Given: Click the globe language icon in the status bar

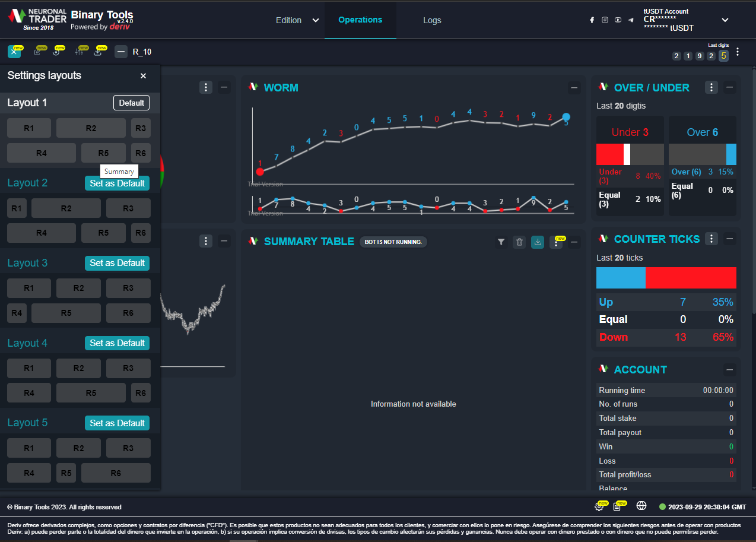Looking at the screenshot, I should [641, 506].
